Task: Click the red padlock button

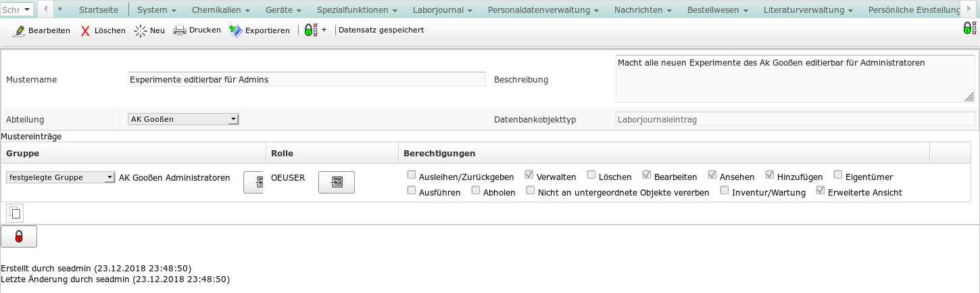Action: click(19, 237)
